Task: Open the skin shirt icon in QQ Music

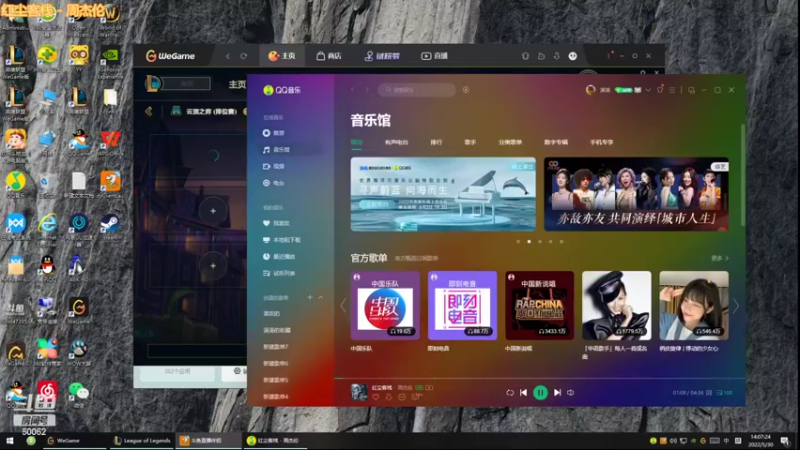Action: pyautogui.click(x=660, y=90)
